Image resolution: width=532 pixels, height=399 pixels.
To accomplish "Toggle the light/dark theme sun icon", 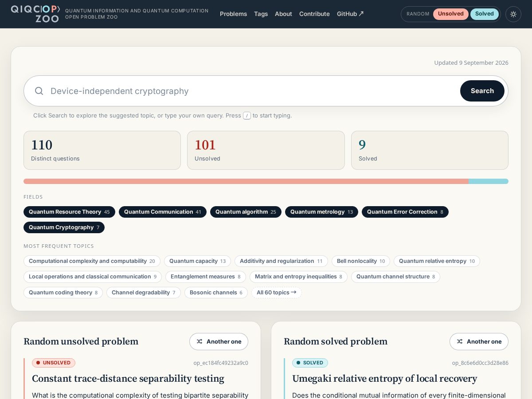I will click(513, 14).
